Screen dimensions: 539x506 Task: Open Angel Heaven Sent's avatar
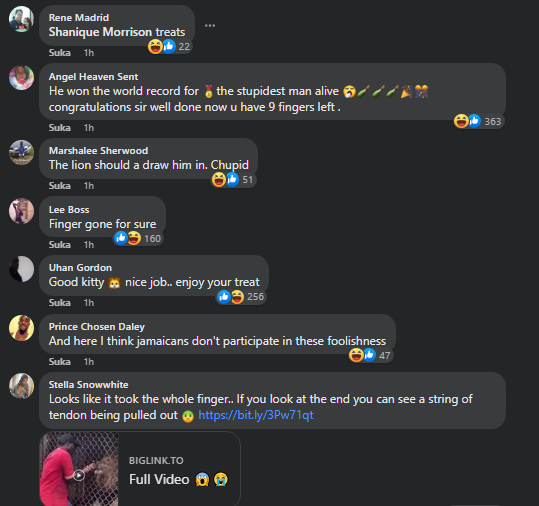[x=21, y=78]
